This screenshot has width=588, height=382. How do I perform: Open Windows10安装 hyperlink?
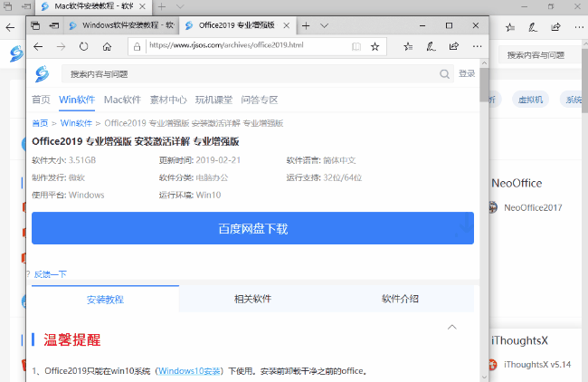click(x=189, y=371)
